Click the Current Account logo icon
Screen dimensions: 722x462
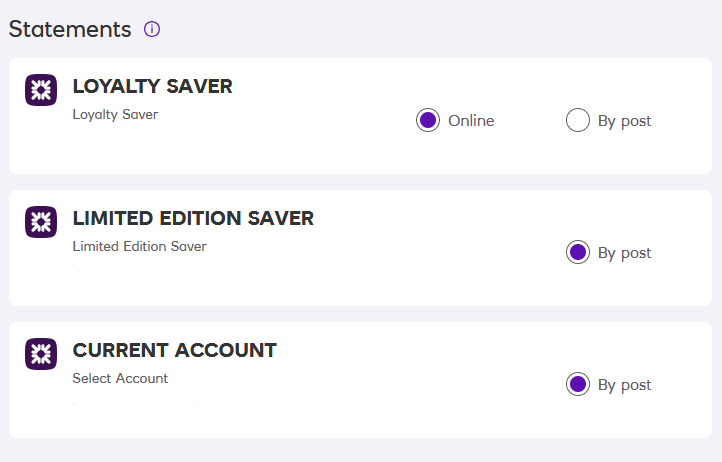coord(41,354)
